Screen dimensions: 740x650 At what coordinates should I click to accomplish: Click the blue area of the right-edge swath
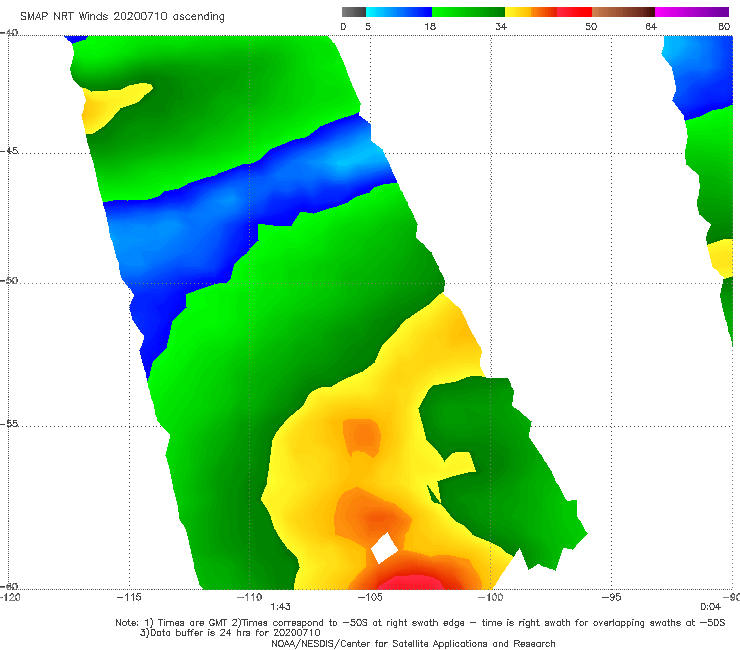pyautogui.click(x=698, y=76)
